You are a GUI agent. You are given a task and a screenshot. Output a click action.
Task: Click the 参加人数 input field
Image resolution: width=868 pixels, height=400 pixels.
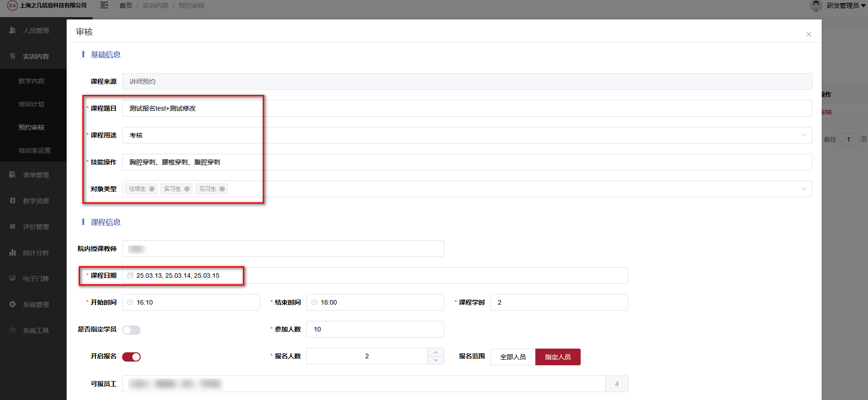coord(375,329)
